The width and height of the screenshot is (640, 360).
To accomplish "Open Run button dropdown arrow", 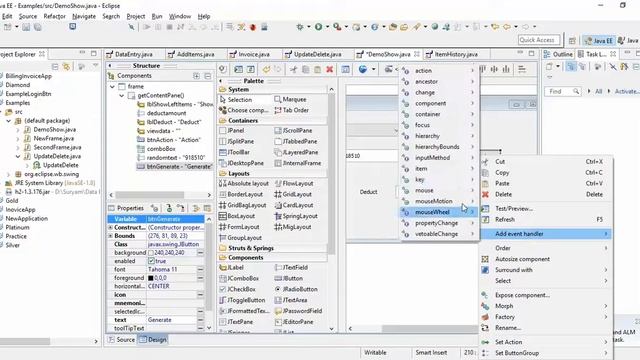I will [327, 27].
